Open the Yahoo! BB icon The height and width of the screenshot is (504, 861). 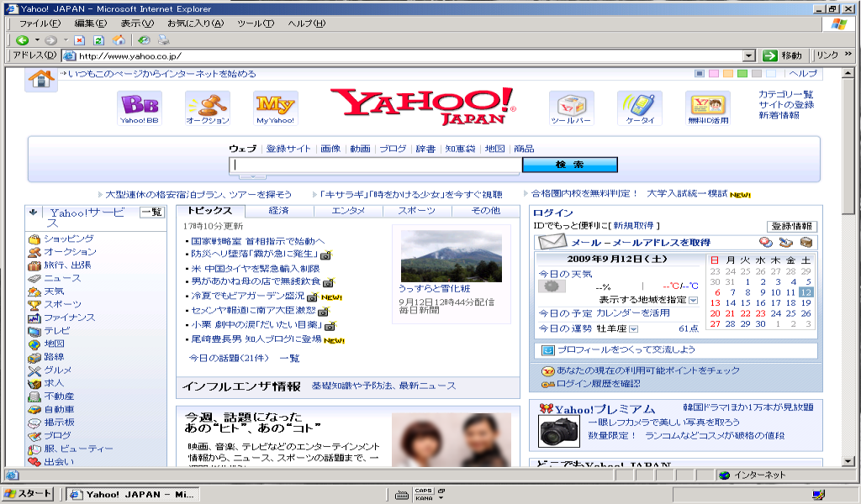tap(140, 108)
